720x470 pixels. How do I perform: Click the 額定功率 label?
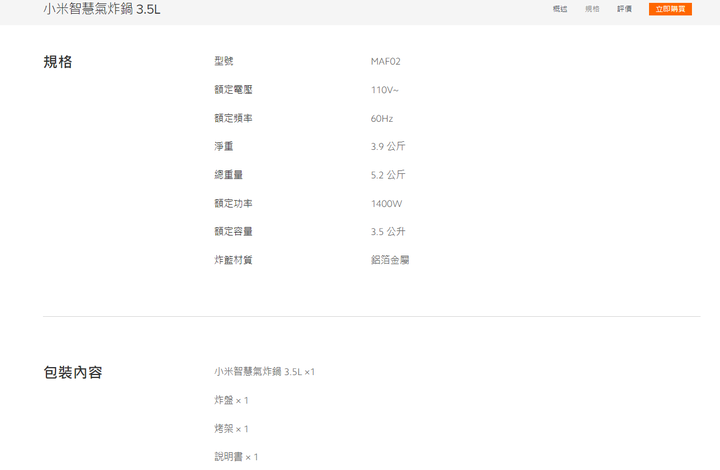click(x=233, y=203)
